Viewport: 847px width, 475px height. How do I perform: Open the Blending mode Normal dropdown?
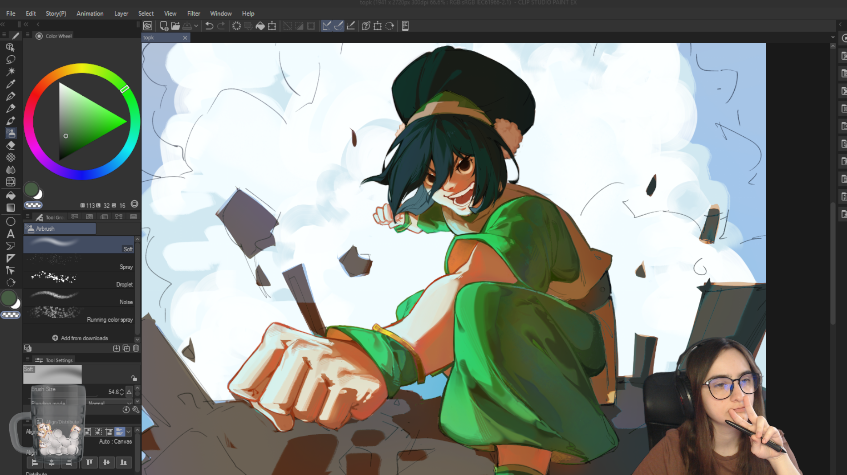click(109, 403)
